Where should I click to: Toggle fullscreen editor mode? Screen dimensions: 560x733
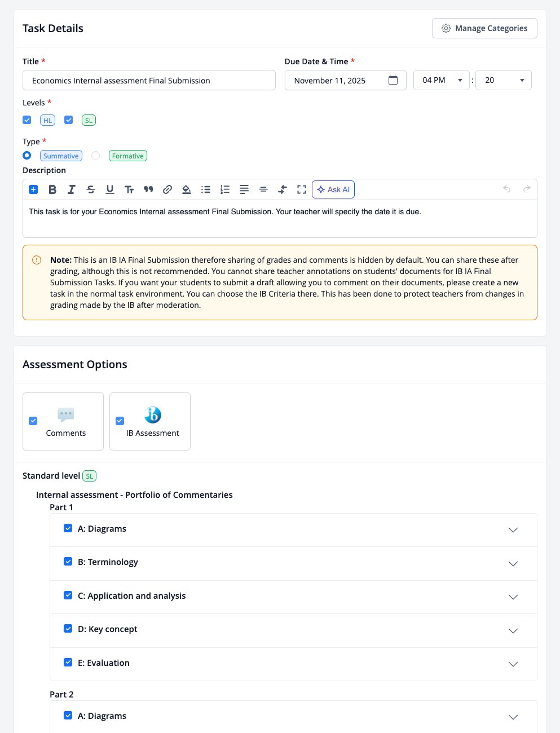tap(302, 189)
